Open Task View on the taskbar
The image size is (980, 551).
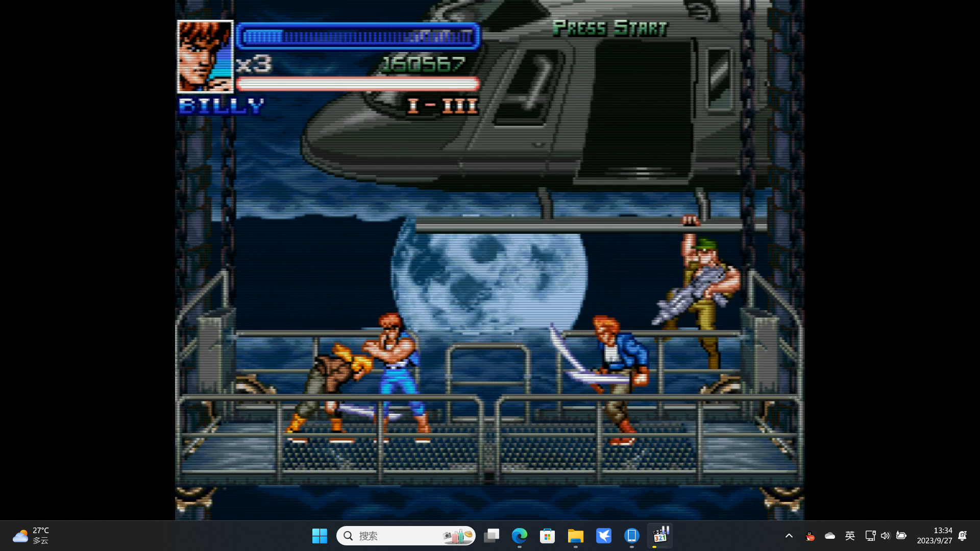coord(492,536)
